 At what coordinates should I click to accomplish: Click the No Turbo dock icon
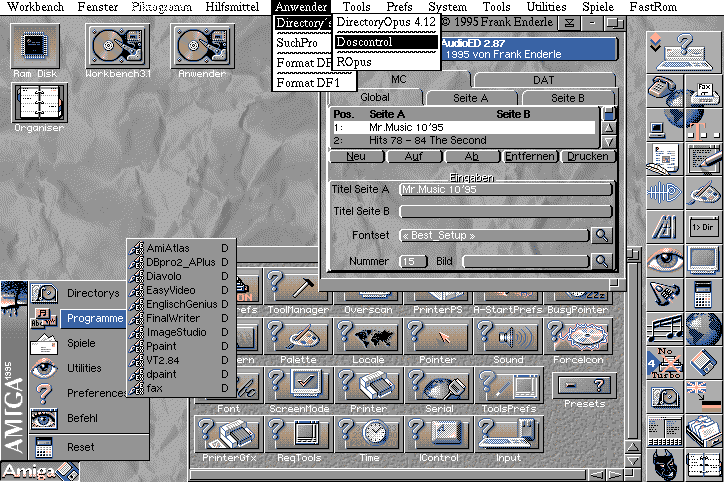coord(664,363)
